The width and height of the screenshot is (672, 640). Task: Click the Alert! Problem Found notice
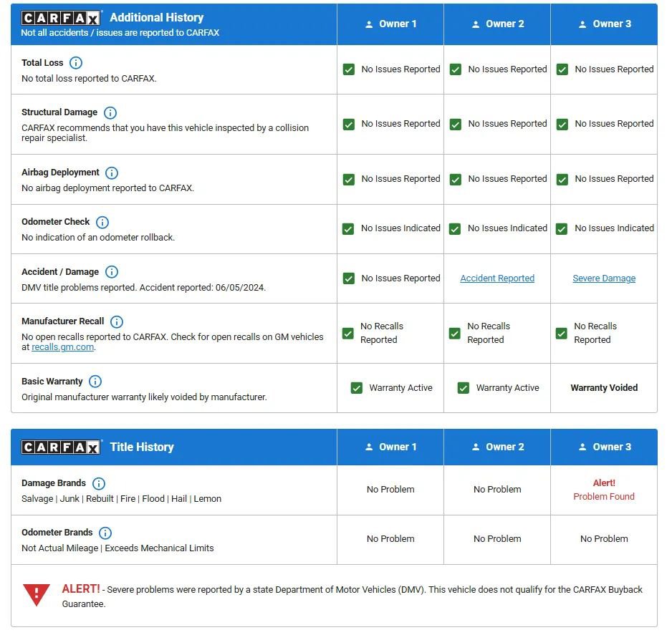[604, 490]
